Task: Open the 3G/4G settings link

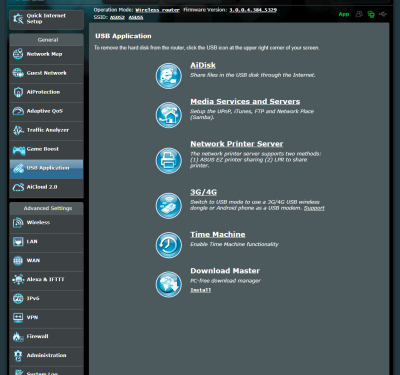Action: click(203, 192)
